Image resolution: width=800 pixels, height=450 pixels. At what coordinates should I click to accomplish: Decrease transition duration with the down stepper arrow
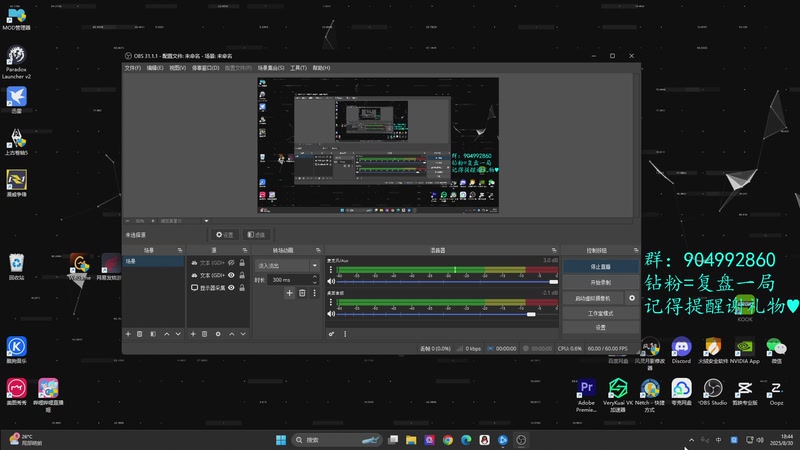point(315,282)
